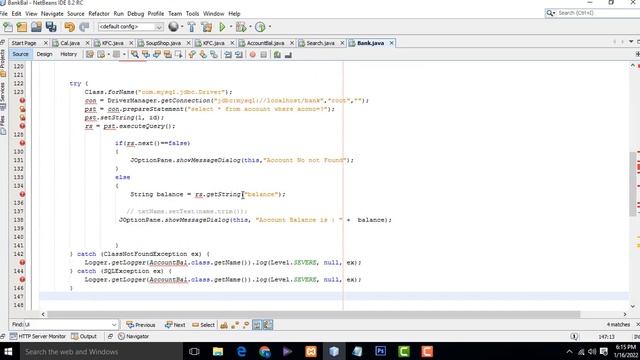Clean and build project icon
The width and height of the screenshot is (640, 360).
pos(207,27)
